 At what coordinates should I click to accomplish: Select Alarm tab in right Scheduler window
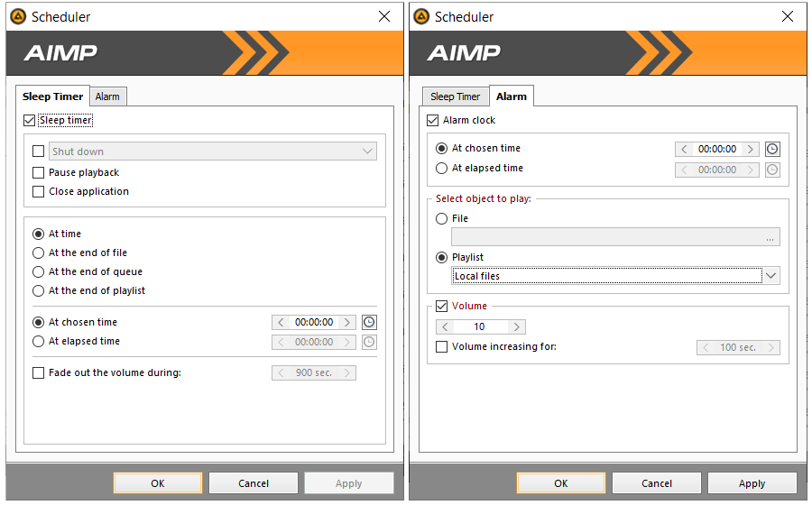click(x=512, y=96)
